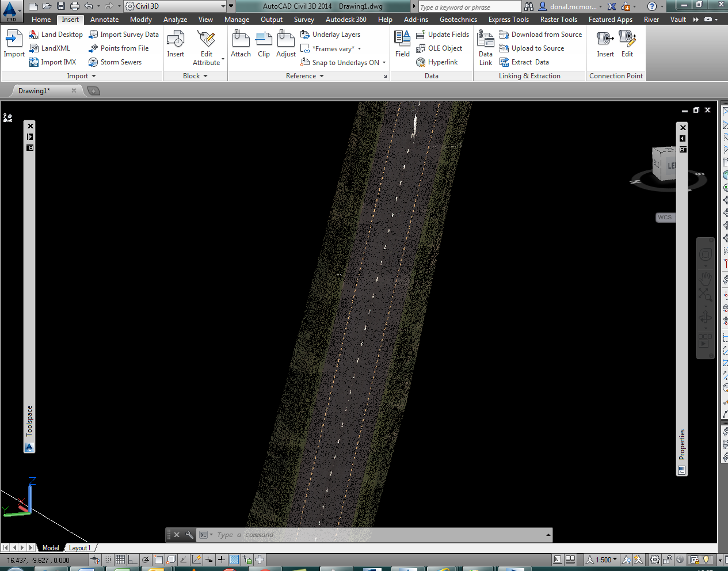Screen dimensions: 728x571
Task: Open the Layout1 tab
Action: coord(79,548)
